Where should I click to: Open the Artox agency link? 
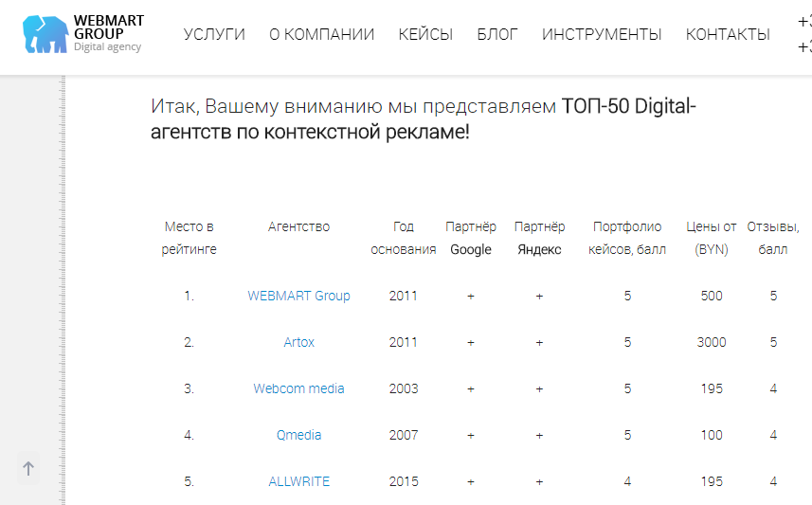coord(298,342)
